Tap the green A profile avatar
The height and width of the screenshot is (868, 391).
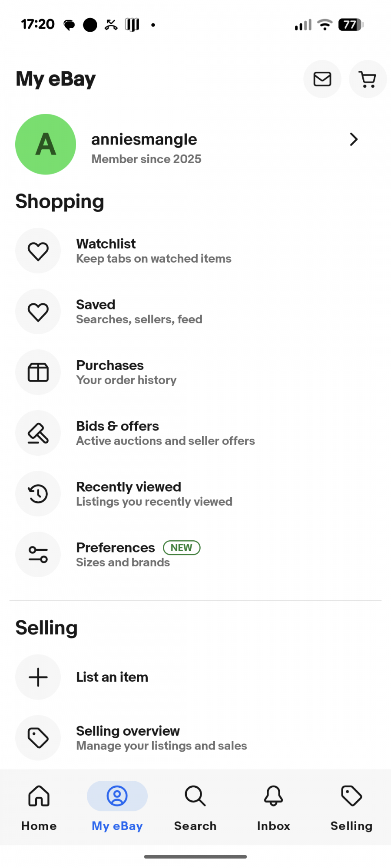(x=46, y=145)
